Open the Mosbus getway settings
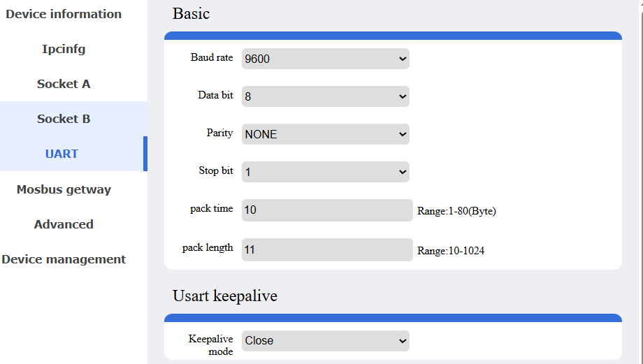This screenshot has height=364, width=643. tap(64, 189)
